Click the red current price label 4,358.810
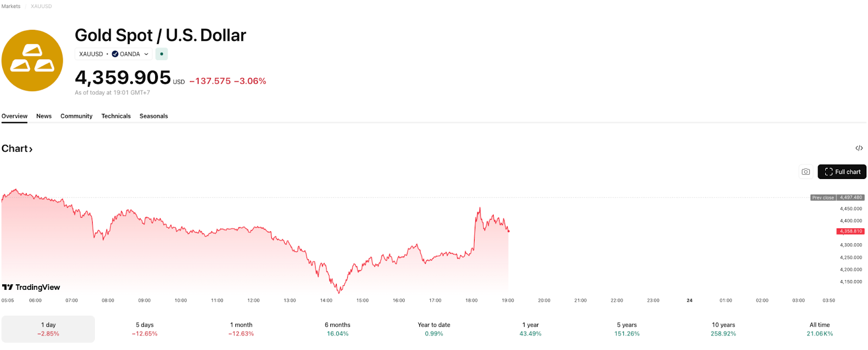 tap(850, 231)
